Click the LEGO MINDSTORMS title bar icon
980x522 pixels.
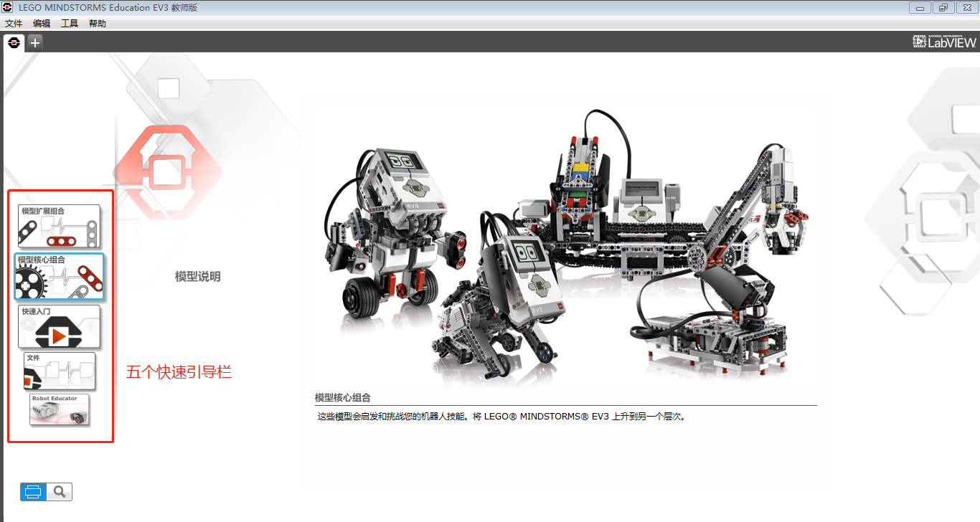tap(8, 7)
